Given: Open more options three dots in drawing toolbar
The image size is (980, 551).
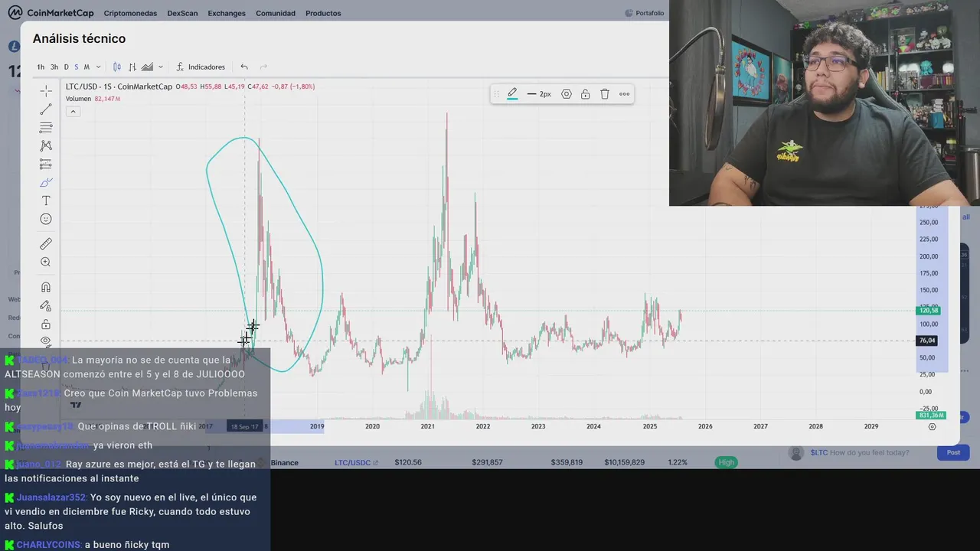Looking at the screenshot, I should (x=624, y=94).
